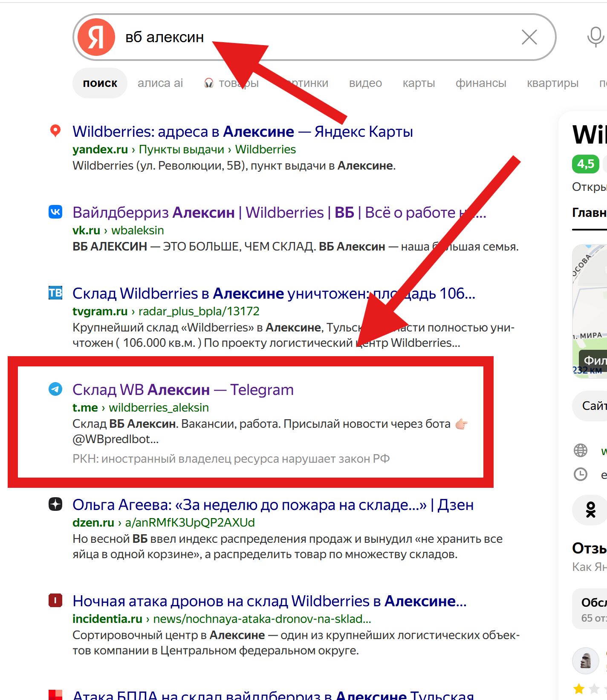Viewport: 607px width, 700px height.
Task: Click the dzen.ru domain link
Action: pyautogui.click(x=93, y=523)
